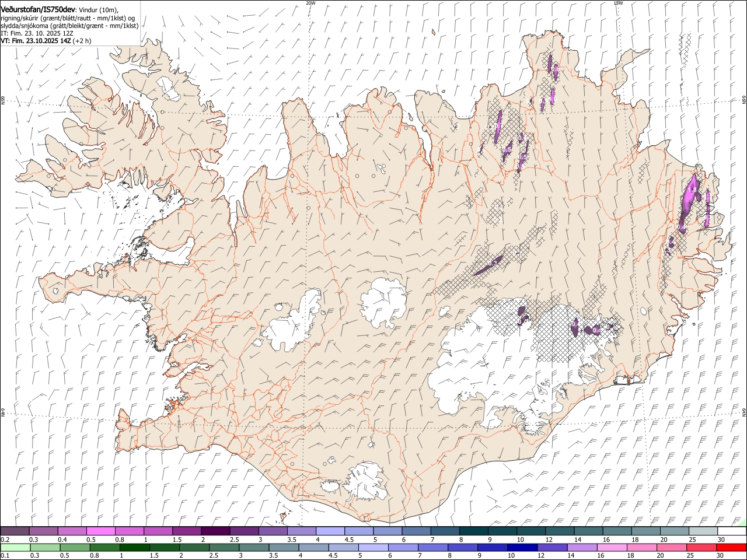Click light lavender 4 swatch in upper row
The height and width of the screenshot is (560, 747).
(330, 531)
